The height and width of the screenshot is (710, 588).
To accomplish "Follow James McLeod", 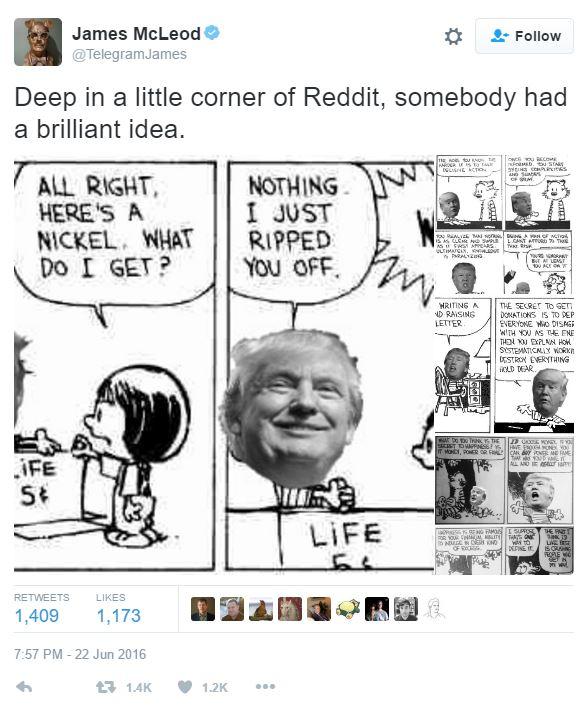I will point(525,36).
